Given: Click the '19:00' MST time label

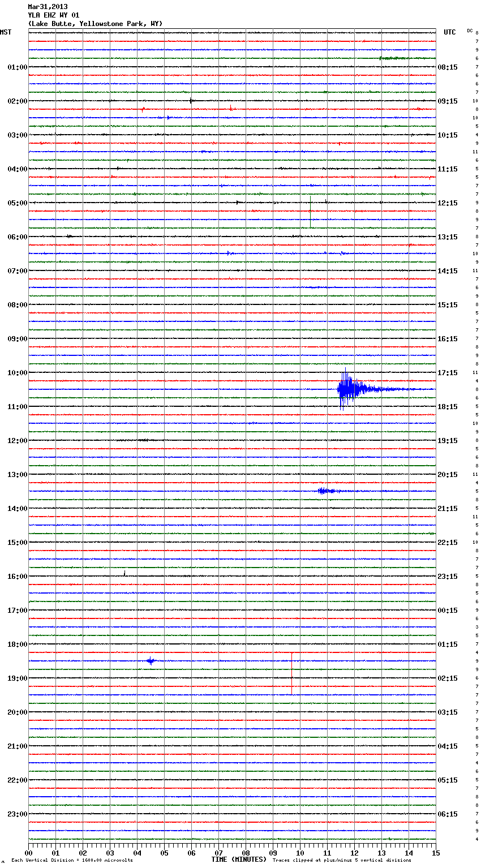Looking at the screenshot, I should point(17,678).
